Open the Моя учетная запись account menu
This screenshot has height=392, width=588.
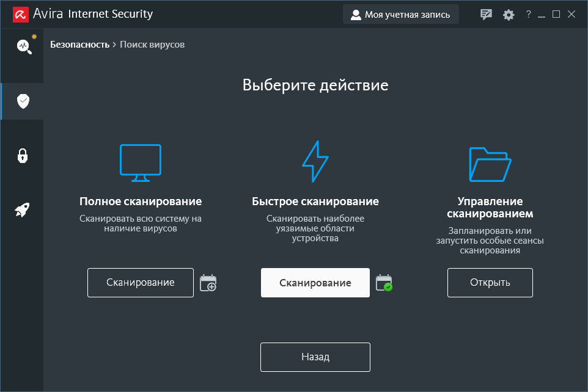[x=400, y=15]
